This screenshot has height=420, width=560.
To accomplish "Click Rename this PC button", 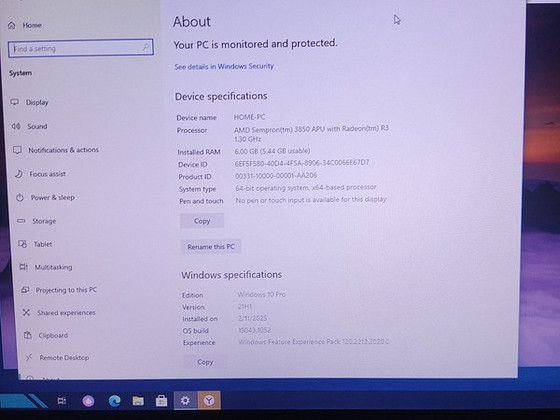I will [x=211, y=247].
